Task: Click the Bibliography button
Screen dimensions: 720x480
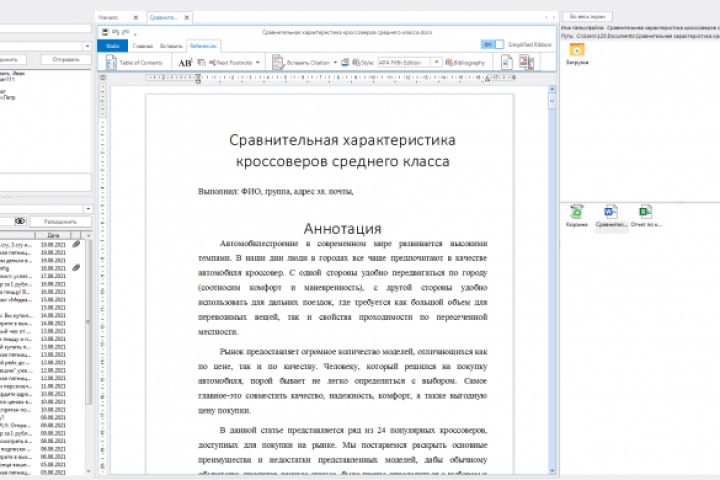Action: coord(465,62)
